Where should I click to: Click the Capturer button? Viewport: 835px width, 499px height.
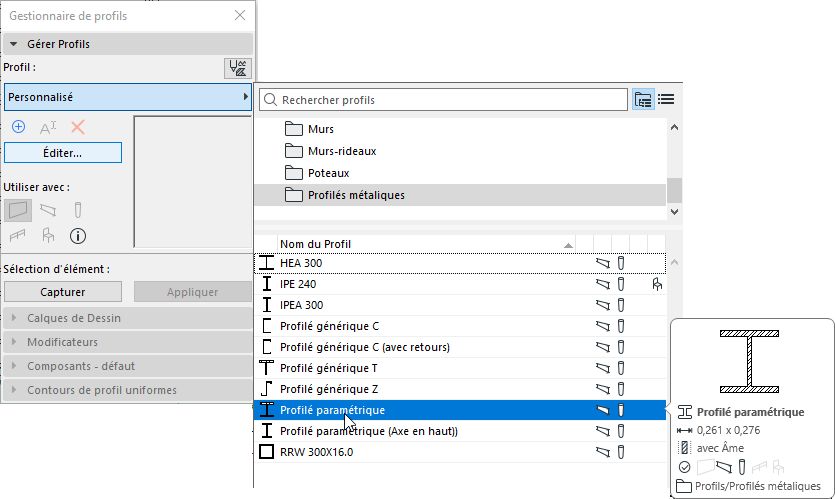63,292
